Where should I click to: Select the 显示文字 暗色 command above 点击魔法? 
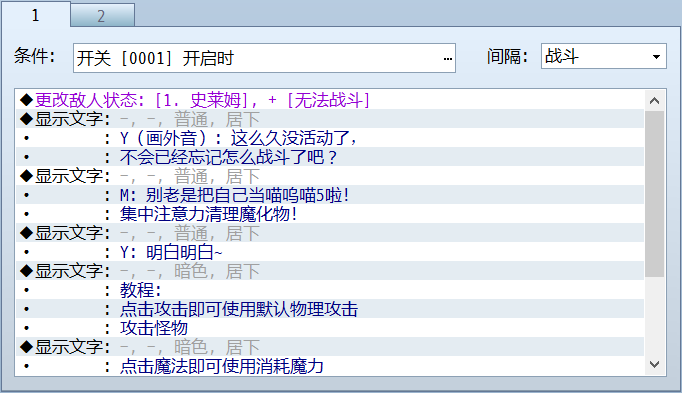pyautogui.click(x=330, y=347)
